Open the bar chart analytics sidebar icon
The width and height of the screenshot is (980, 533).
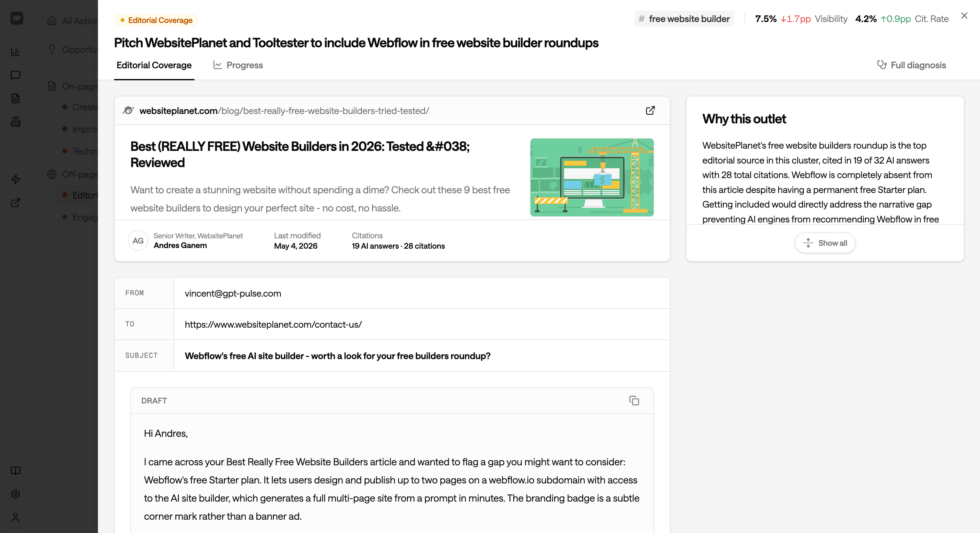point(16,52)
